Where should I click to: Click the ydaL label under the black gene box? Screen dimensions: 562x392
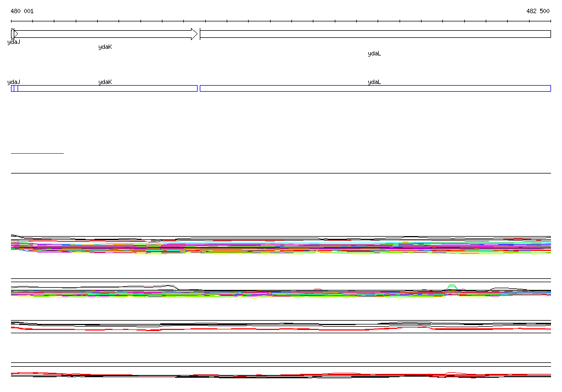point(374,54)
